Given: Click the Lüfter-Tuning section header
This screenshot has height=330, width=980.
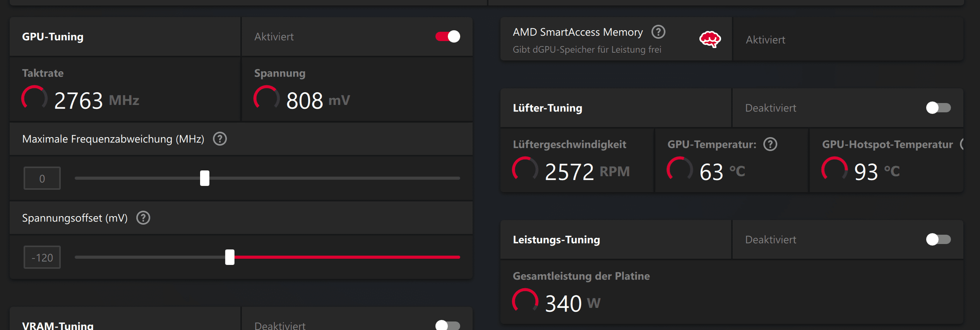Looking at the screenshot, I should [x=547, y=108].
